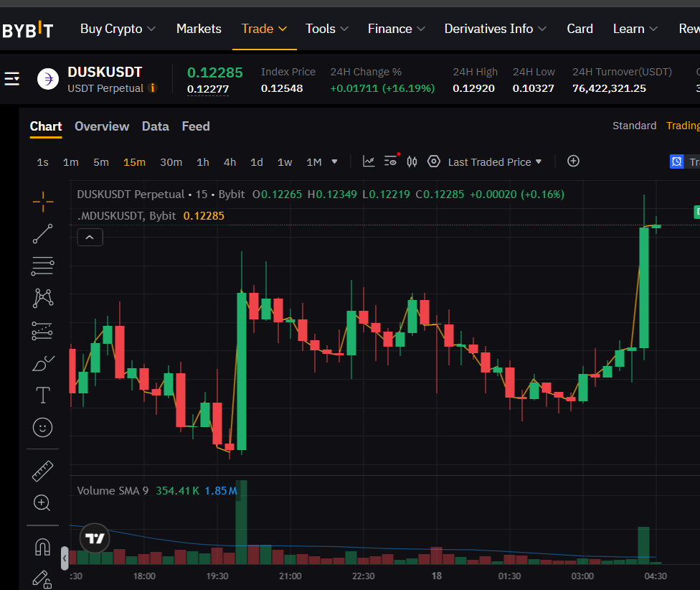Click the mark price 0.12277

coord(207,89)
